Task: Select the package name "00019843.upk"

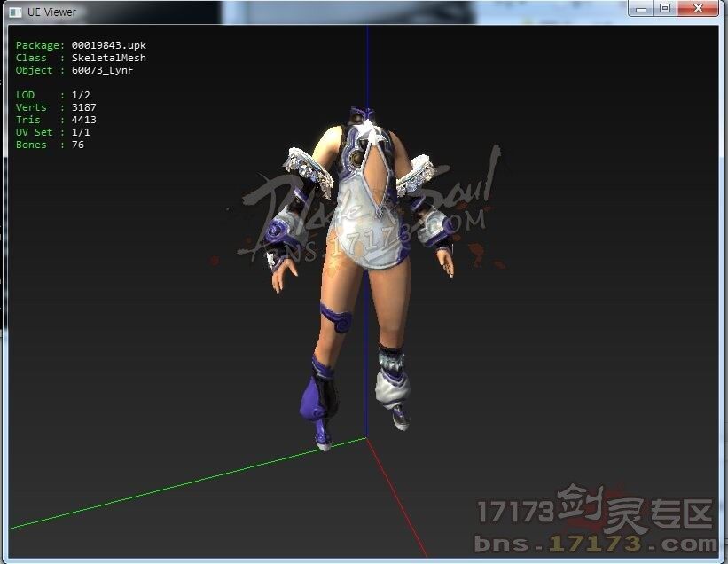Action: coord(109,45)
